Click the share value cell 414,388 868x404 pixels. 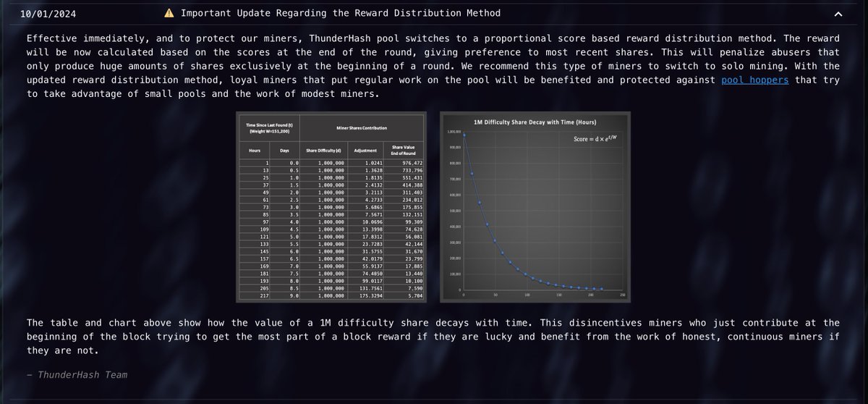[x=413, y=185]
